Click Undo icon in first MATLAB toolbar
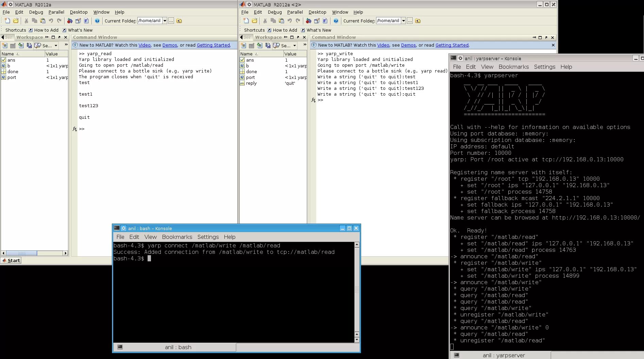The width and height of the screenshot is (644, 359). pyautogui.click(x=51, y=21)
